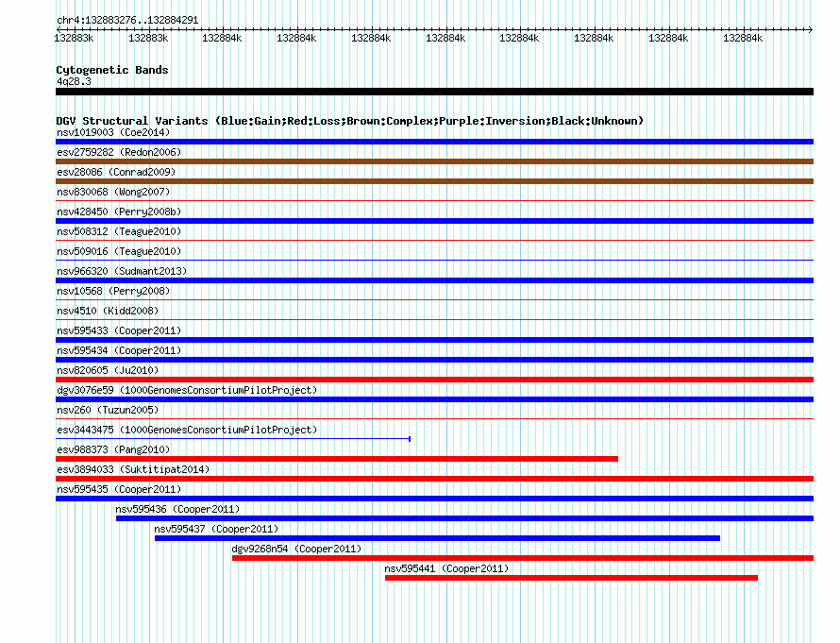The height and width of the screenshot is (643, 840).
Task: Open the esv28086 (Conrad2009) entry
Action: [116, 172]
